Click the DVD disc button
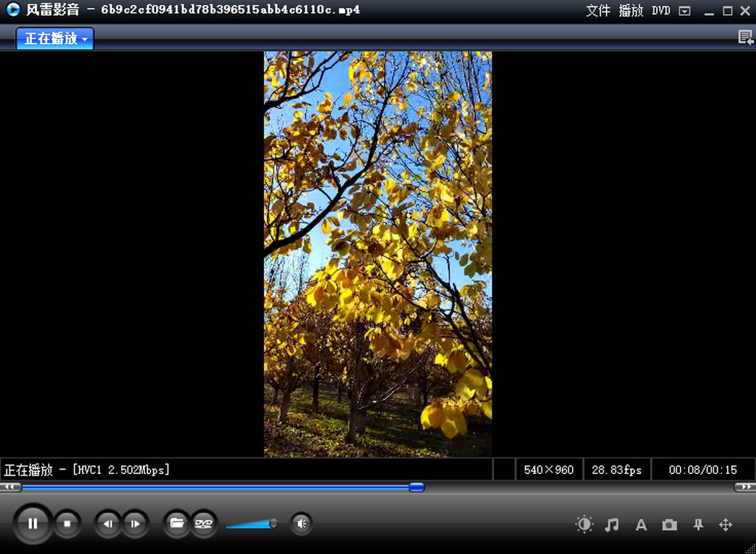This screenshot has width=756, height=554. point(203,522)
